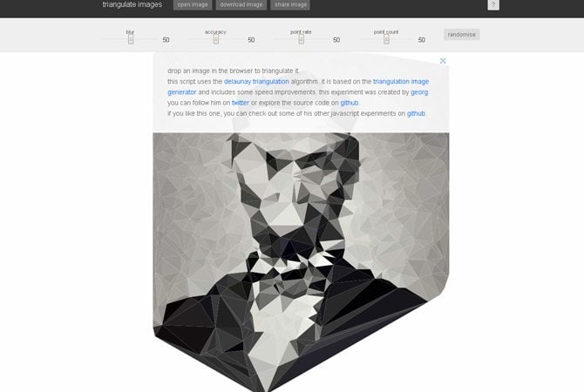The image size is (584, 392).
Task: Open the triangulation image generator link
Action: pyautogui.click(x=298, y=87)
